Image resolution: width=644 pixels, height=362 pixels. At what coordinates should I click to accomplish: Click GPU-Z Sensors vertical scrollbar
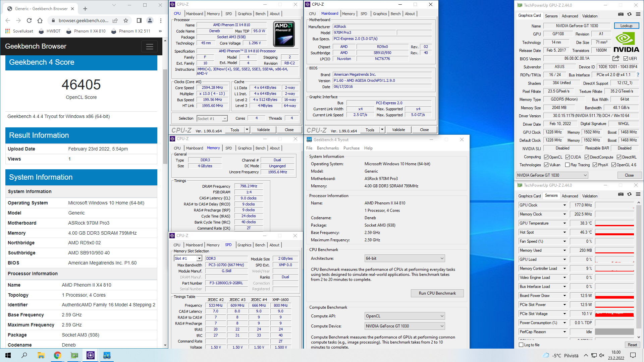pos(639,266)
